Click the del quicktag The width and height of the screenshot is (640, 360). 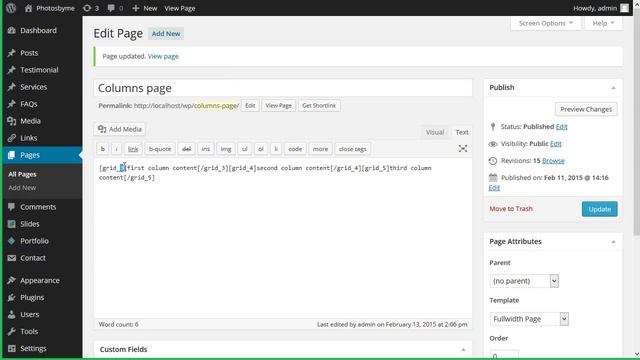coord(187,149)
